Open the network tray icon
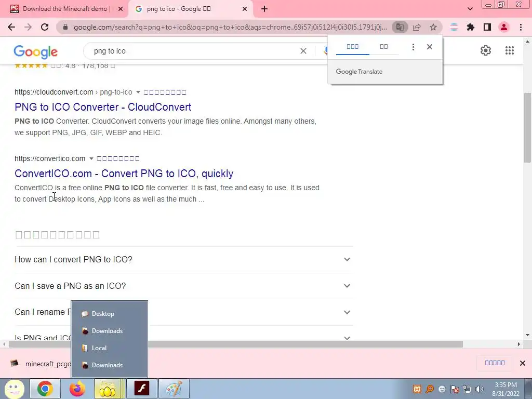This screenshot has height=399, width=532. coord(467,389)
